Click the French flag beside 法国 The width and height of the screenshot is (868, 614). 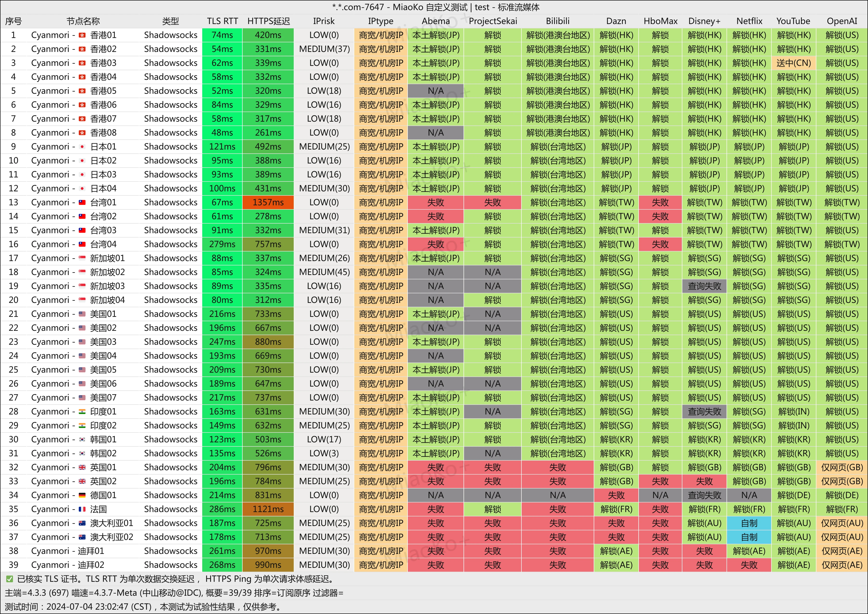[x=82, y=509]
